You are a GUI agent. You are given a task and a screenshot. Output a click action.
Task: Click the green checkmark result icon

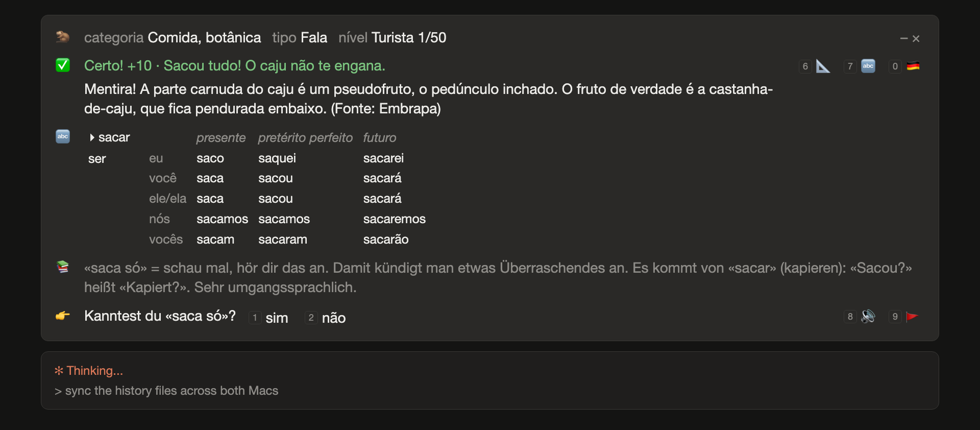tap(63, 65)
